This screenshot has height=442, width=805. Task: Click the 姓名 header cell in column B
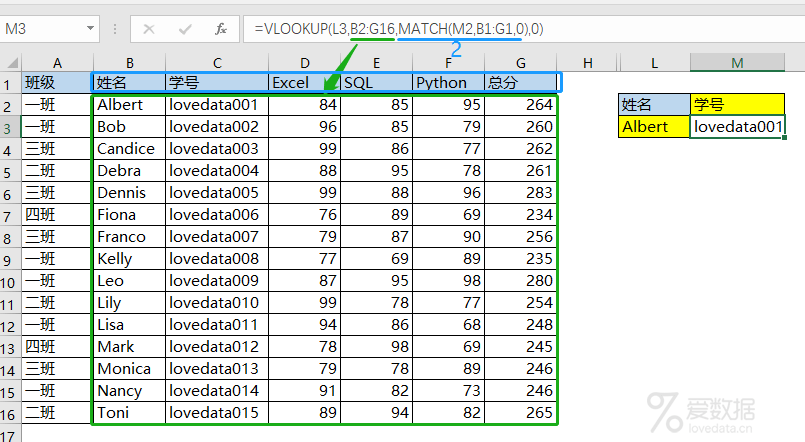(129, 83)
